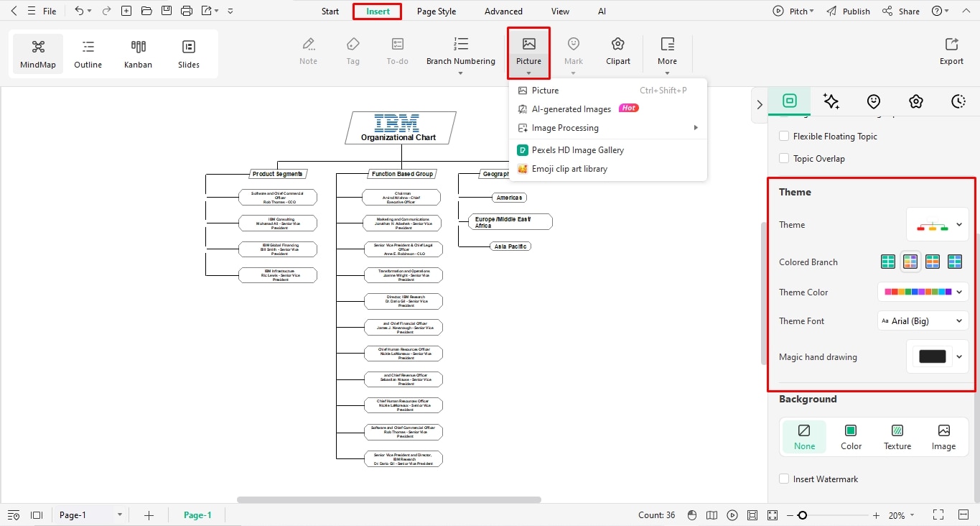The width and height of the screenshot is (980, 526).
Task: Click the back arrow icon at top left
Action: pos(14,11)
